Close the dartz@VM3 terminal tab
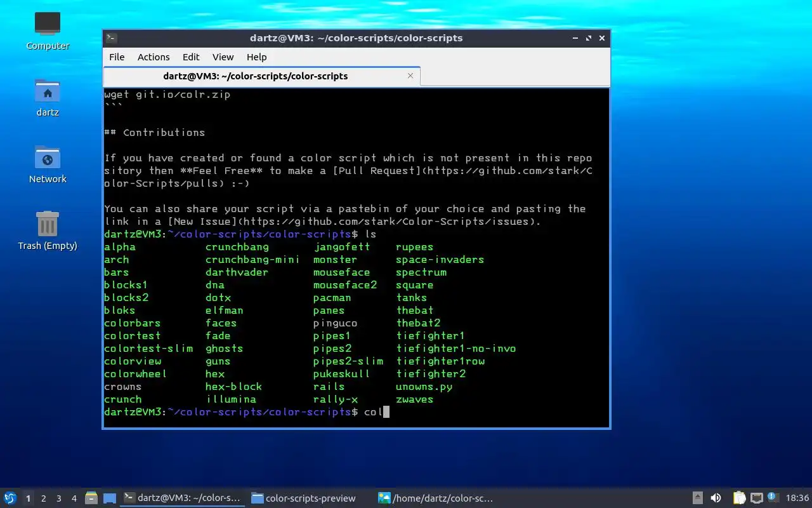812x508 pixels. (x=410, y=76)
